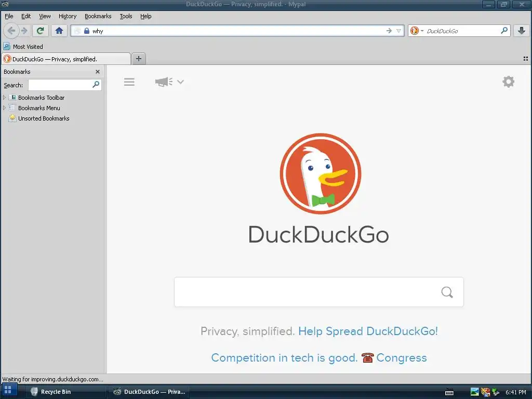Image resolution: width=532 pixels, height=399 pixels.
Task: Open the Bookmarks menu in the menu bar
Action: point(98,16)
